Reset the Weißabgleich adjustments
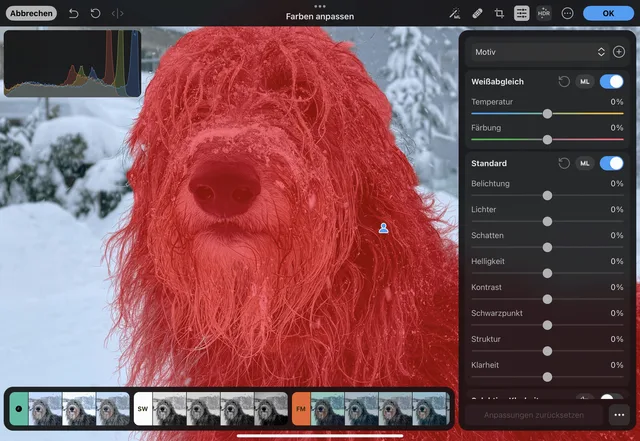This screenshot has height=441, width=640. [564, 81]
